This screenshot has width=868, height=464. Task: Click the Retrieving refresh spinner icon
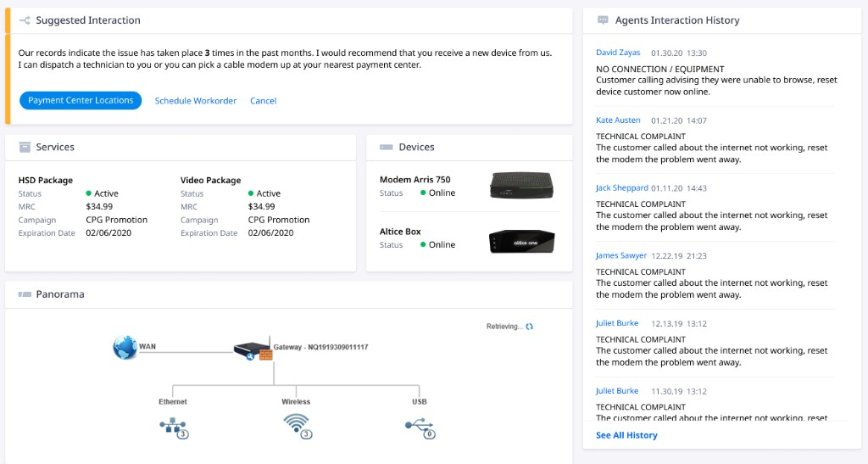529,327
